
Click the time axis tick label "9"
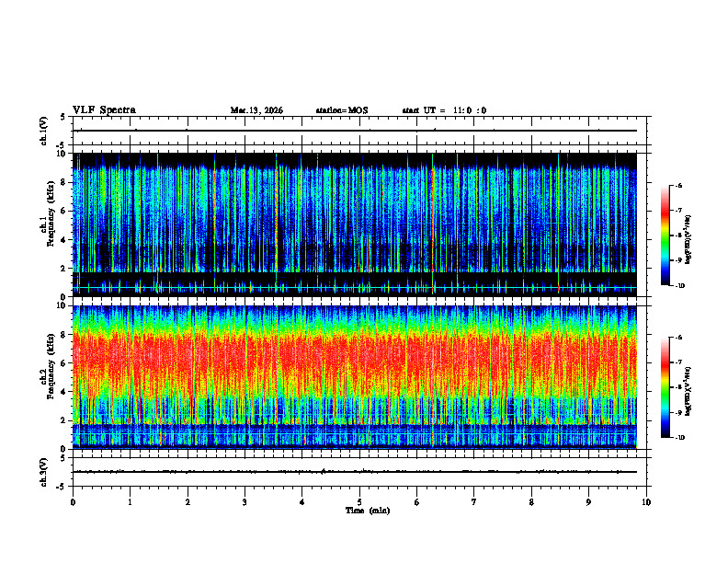(588, 502)
